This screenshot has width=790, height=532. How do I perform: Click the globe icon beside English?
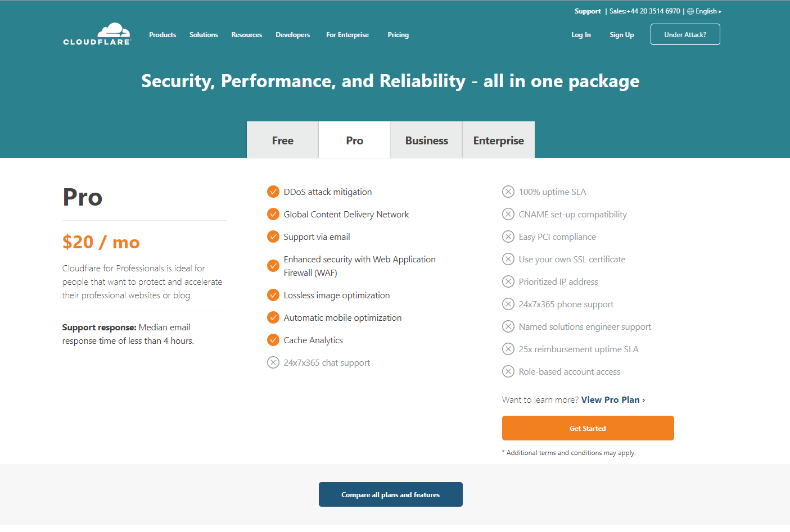[x=690, y=11]
